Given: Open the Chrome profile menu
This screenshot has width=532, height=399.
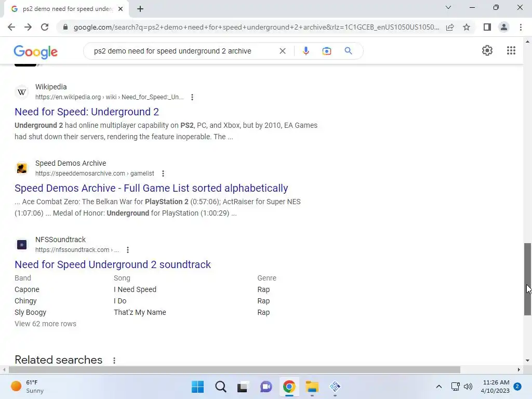Looking at the screenshot, I should pyautogui.click(x=504, y=27).
